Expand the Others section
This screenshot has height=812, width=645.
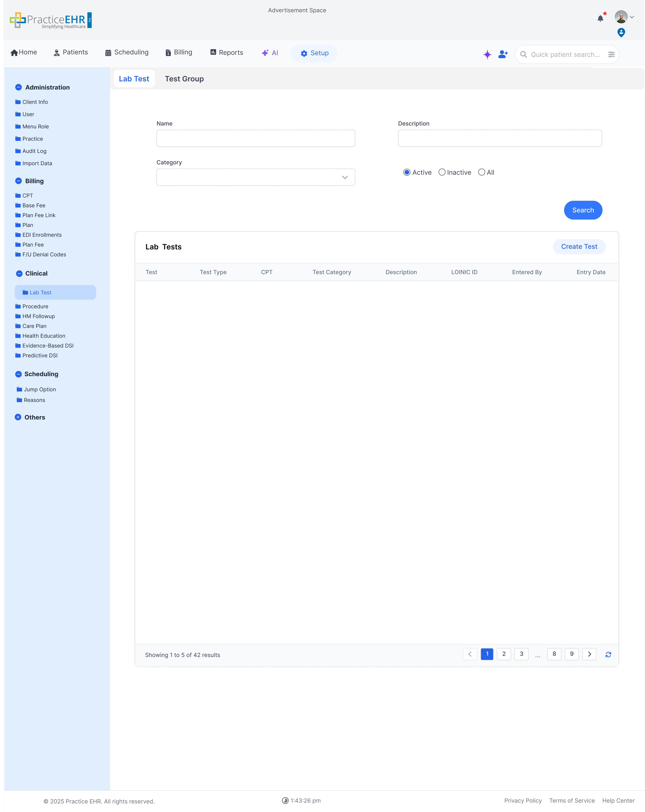click(19, 417)
